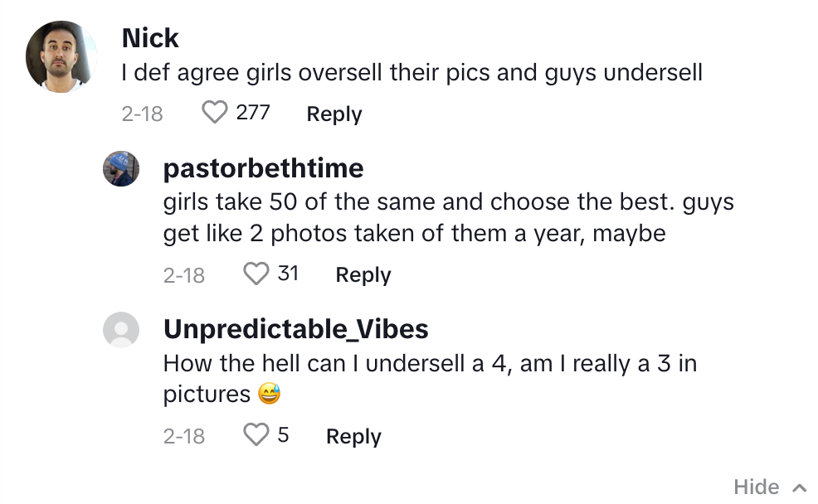Image resolution: width=818 pixels, height=504 pixels.
Task: Like Nick's comment with the heart icon
Action: point(215,113)
